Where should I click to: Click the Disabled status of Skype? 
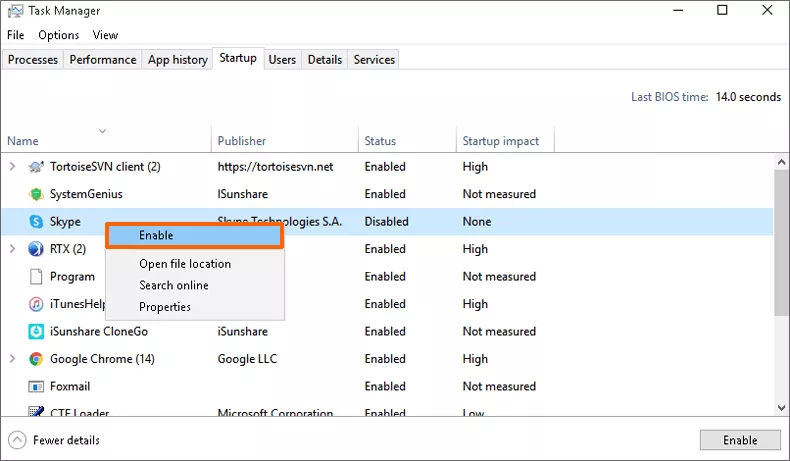[386, 222]
